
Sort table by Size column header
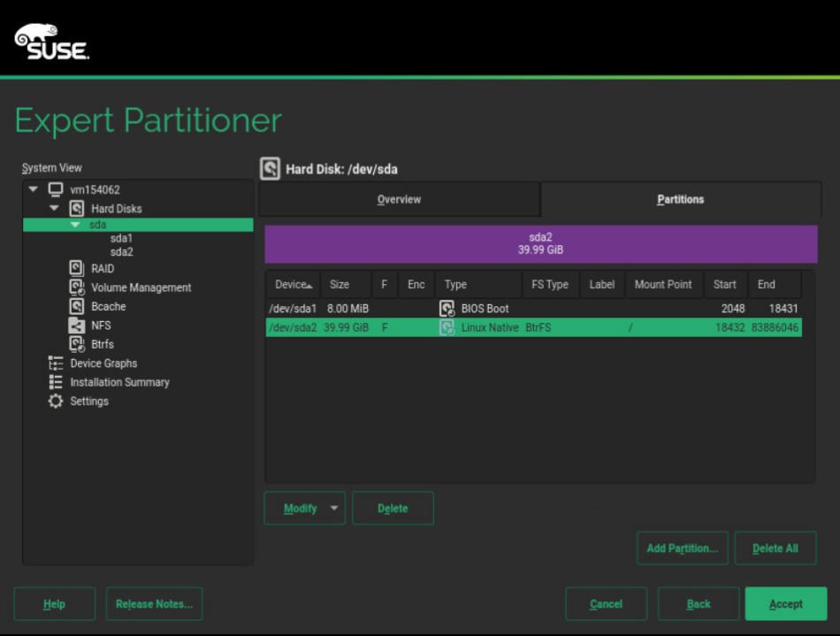click(340, 285)
